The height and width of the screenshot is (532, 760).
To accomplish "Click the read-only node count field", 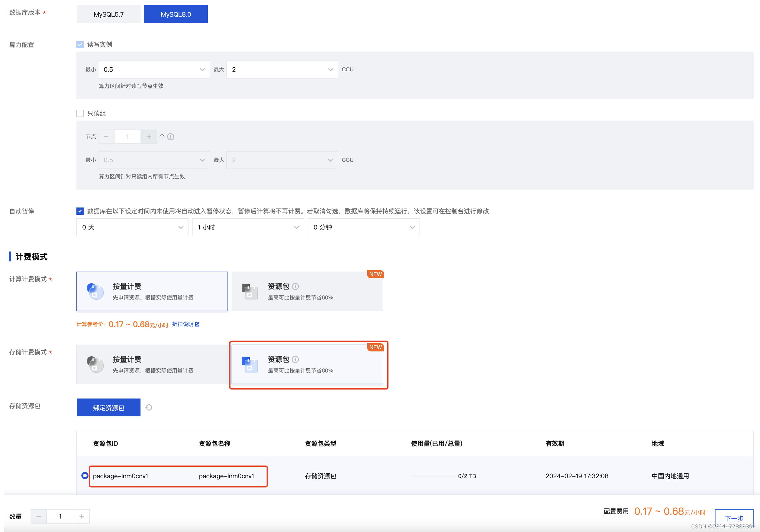I will (127, 137).
